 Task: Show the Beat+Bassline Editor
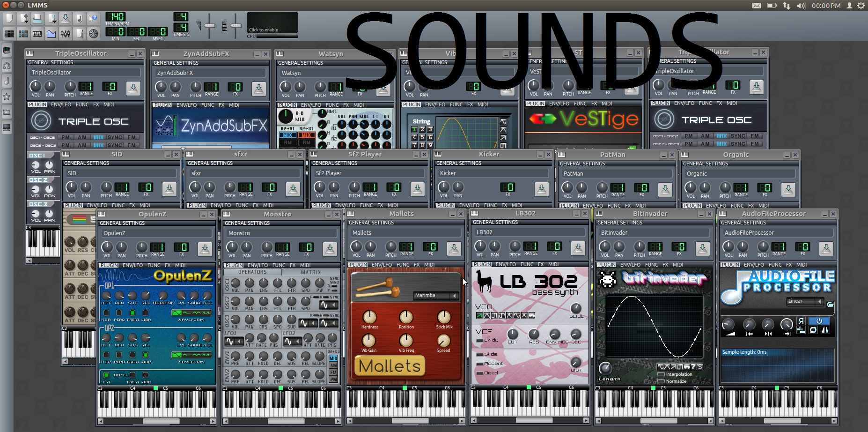(23, 34)
